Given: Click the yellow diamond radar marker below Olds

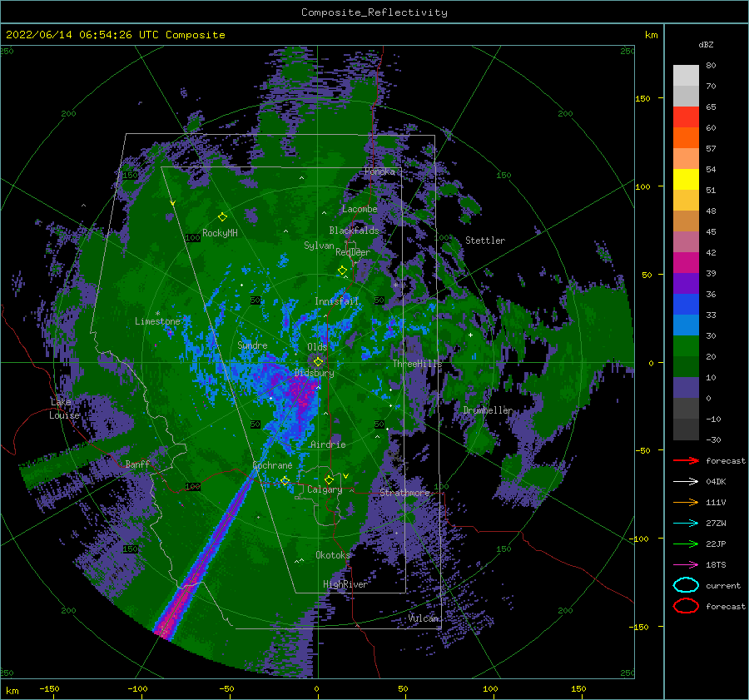Looking at the screenshot, I should pyautogui.click(x=318, y=362).
